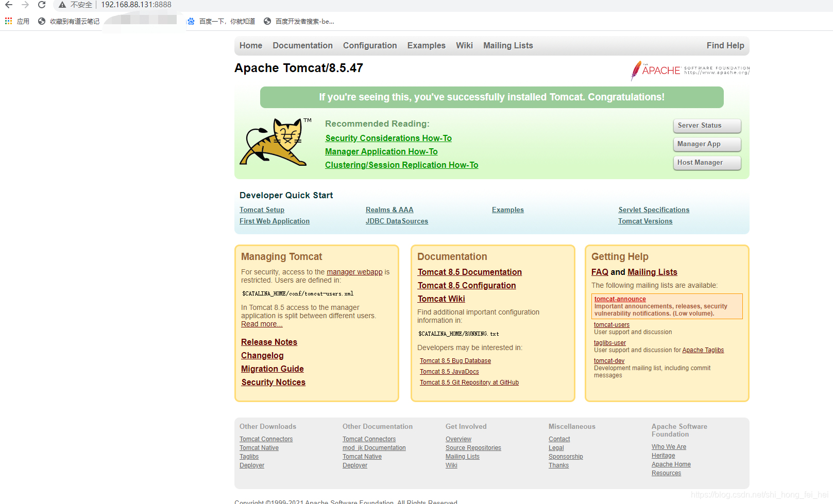This screenshot has width=833, height=504.
Task: Open tomcat-dev mailing list link
Action: (609, 361)
